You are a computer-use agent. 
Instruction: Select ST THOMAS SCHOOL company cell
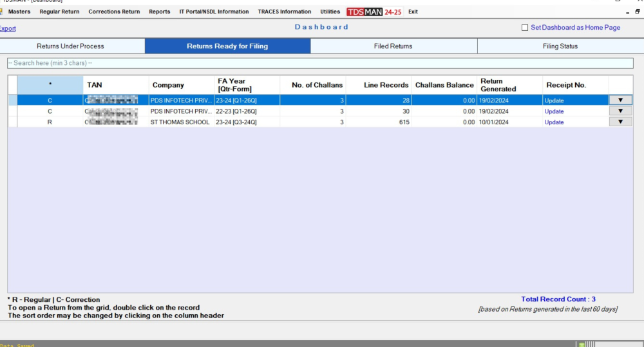pyautogui.click(x=181, y=122)
